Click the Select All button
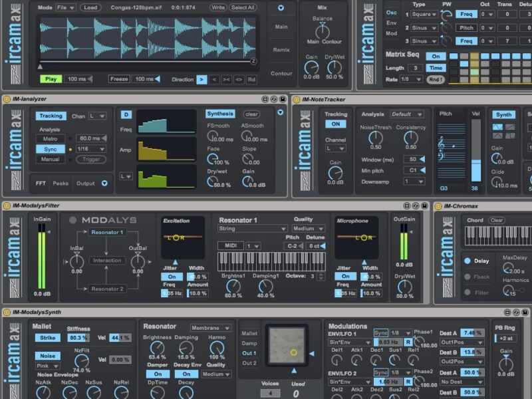This screenshot has height=399, width=532. coord(243,8)
